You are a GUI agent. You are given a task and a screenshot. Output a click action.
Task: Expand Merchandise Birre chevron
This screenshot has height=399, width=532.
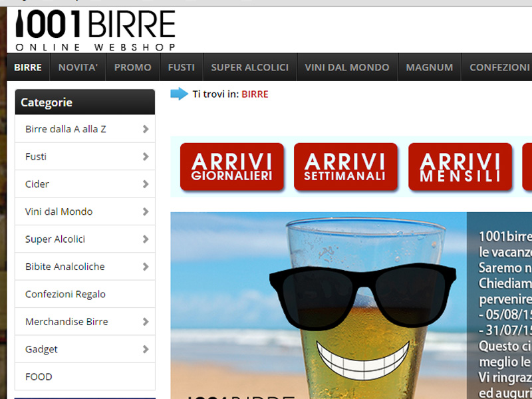(146, 322)
